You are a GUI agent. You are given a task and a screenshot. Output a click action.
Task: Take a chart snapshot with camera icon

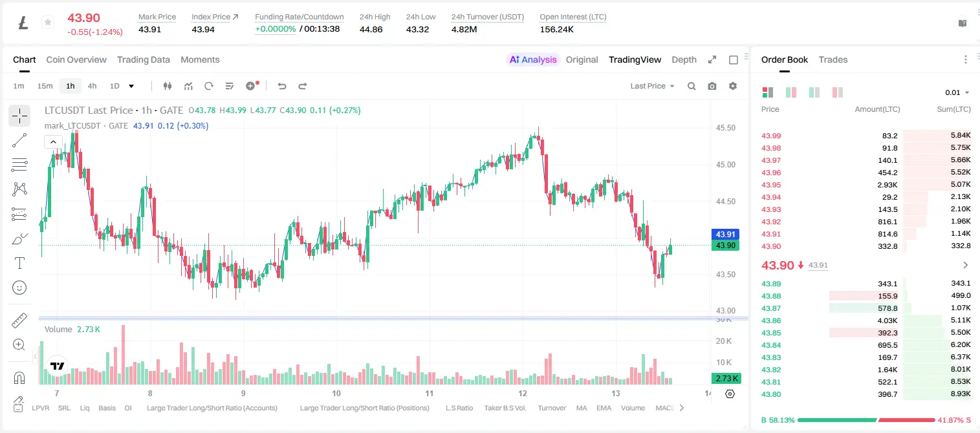(712, 86)
